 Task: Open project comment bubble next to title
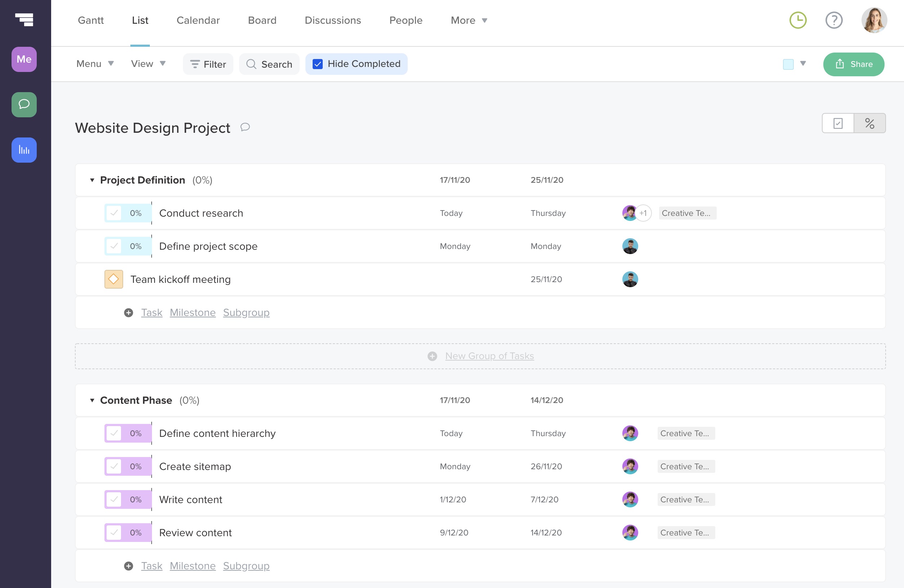tap(245, 127)
